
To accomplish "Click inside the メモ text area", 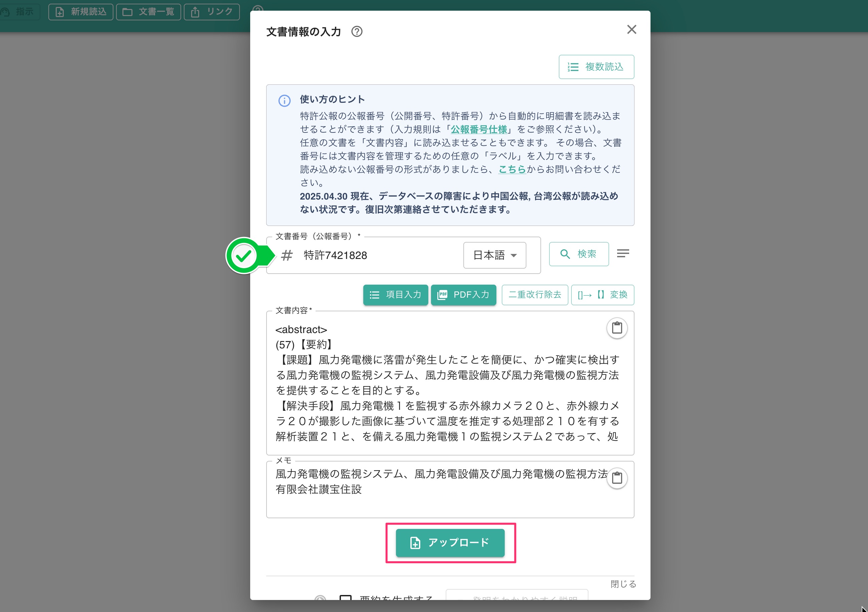I will [x=450, y=489].
